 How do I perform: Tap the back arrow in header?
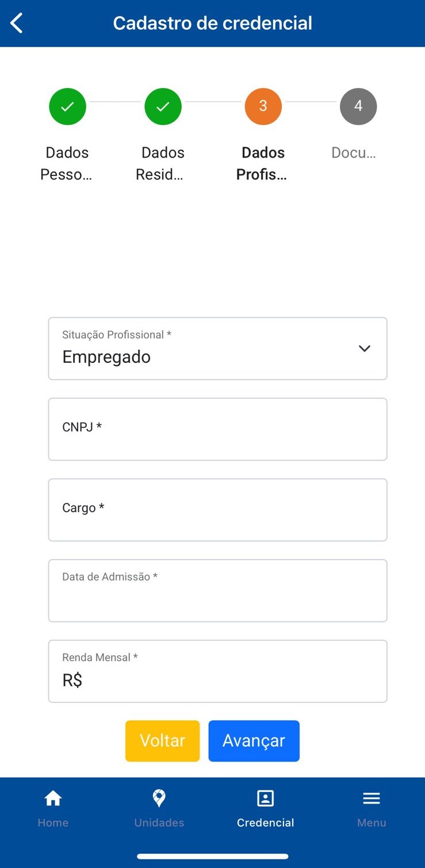[x=17, y=24]
